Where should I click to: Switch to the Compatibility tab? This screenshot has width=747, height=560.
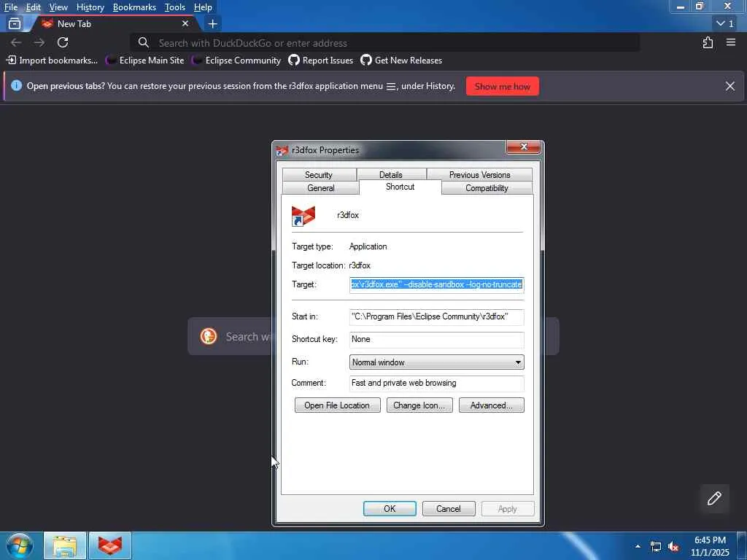(x=487, y=187)
